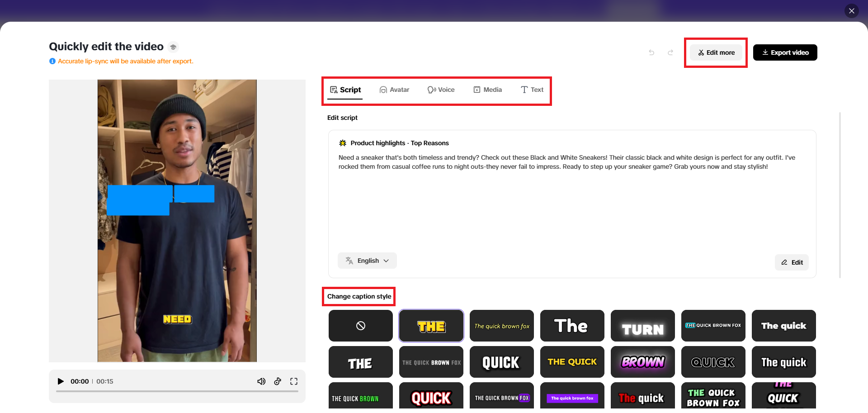Click the 'Product highlights · Top Reasons' heading

pos(400,143)
